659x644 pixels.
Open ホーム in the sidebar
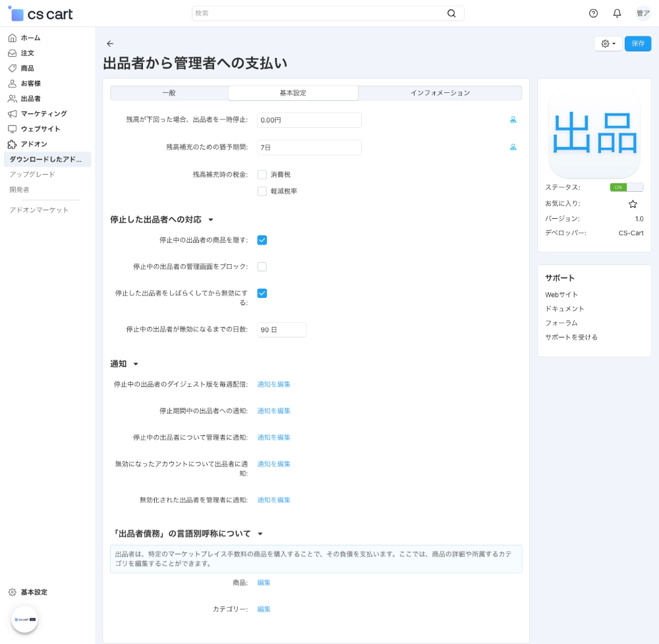(x=30, y=38)
